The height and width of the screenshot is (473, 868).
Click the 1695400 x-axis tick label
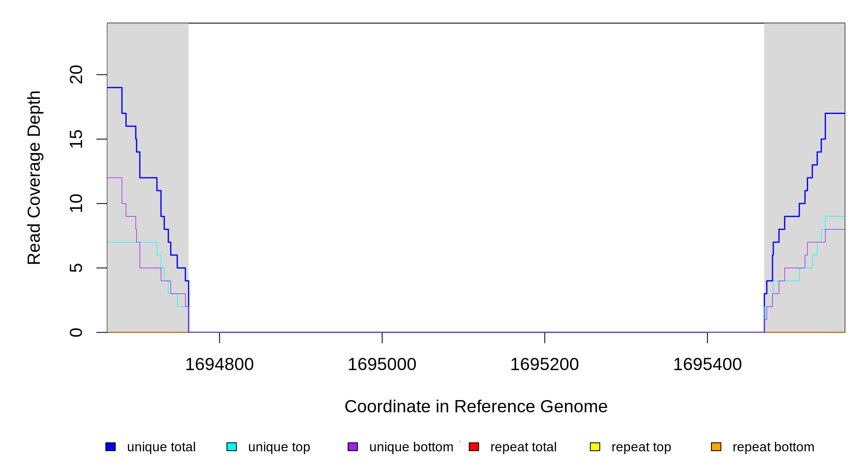[x=707, y=364]
